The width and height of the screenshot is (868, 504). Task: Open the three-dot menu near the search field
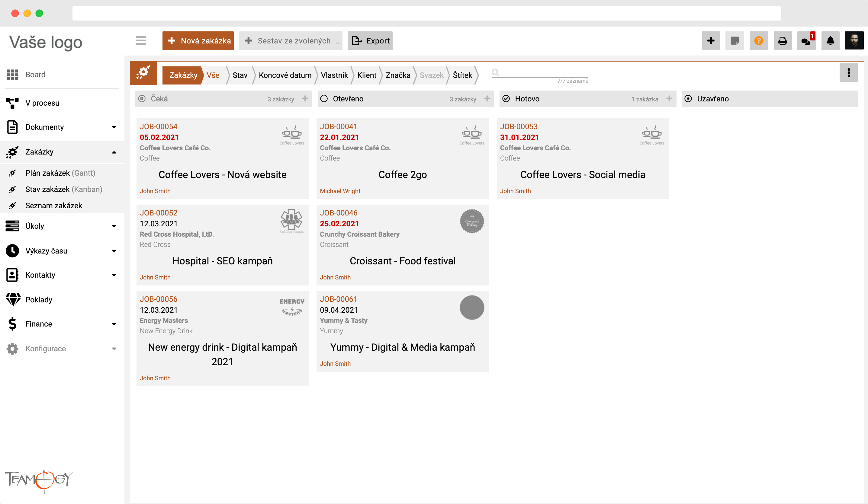click(849, 73)
